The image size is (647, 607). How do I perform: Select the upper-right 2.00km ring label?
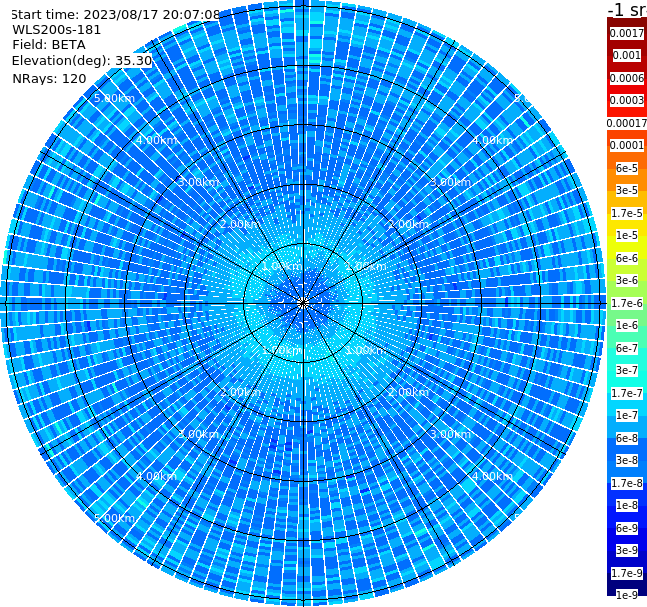[x=409, y=224]
